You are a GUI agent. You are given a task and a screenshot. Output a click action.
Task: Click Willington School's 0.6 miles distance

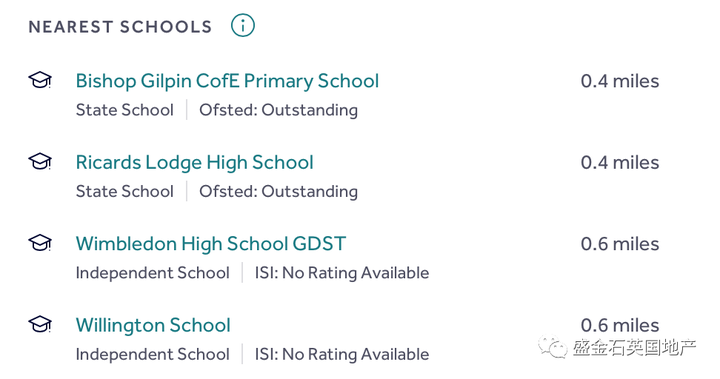(x=620, y=325)
